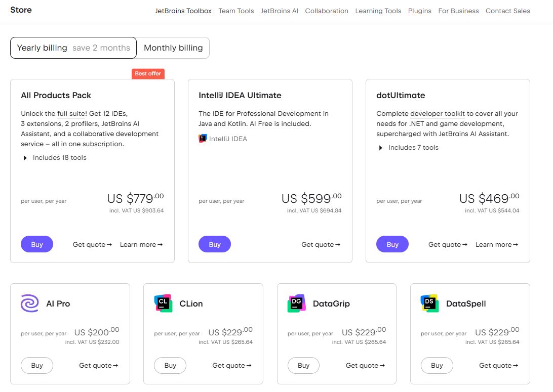Viewport: 553px width, 392px height.
Task: Click the IntelliJ IDEA product icon
Action: [202, 138]
